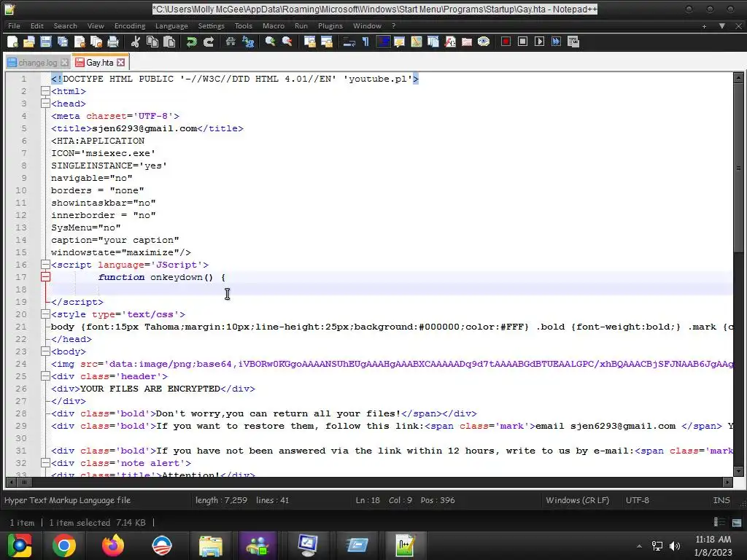Click the Stop recording macro icon
This screenshot has width=747, height=560.
[x=522, y=42]
